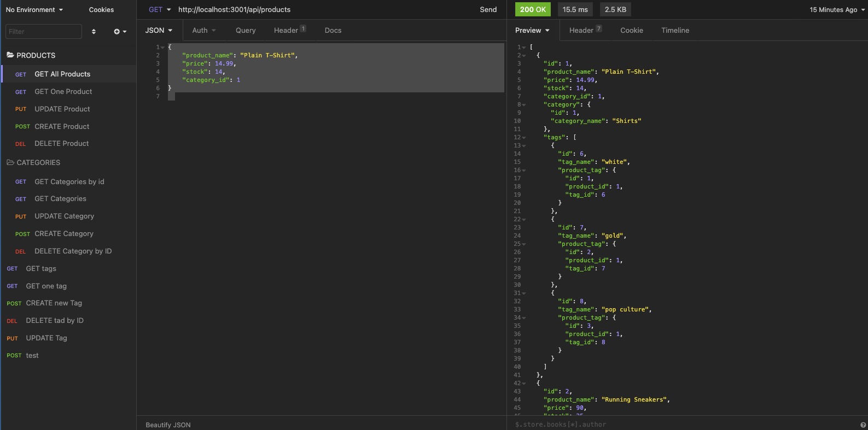Image resolution: width=868 pixels, height=430 pixels.
Task: Switch to the response Timeline tab
Action: 675,31
